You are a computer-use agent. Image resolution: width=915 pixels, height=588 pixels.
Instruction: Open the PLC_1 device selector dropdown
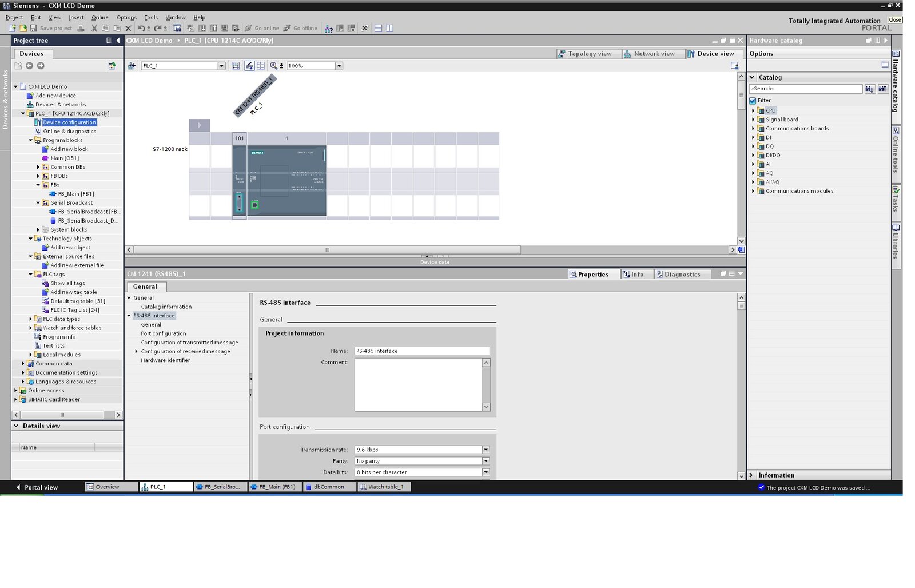pyautogui.click(x=221, y=66)
